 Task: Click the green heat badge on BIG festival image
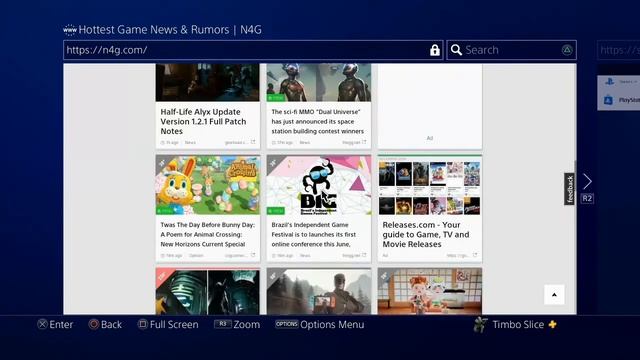(276, 211)
